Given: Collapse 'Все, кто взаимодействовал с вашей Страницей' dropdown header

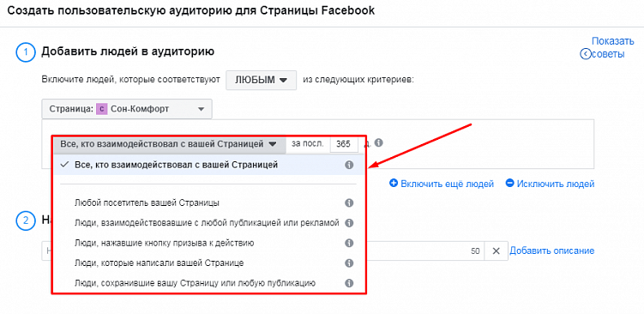Looking at the screenshot, I should [170, 144].
